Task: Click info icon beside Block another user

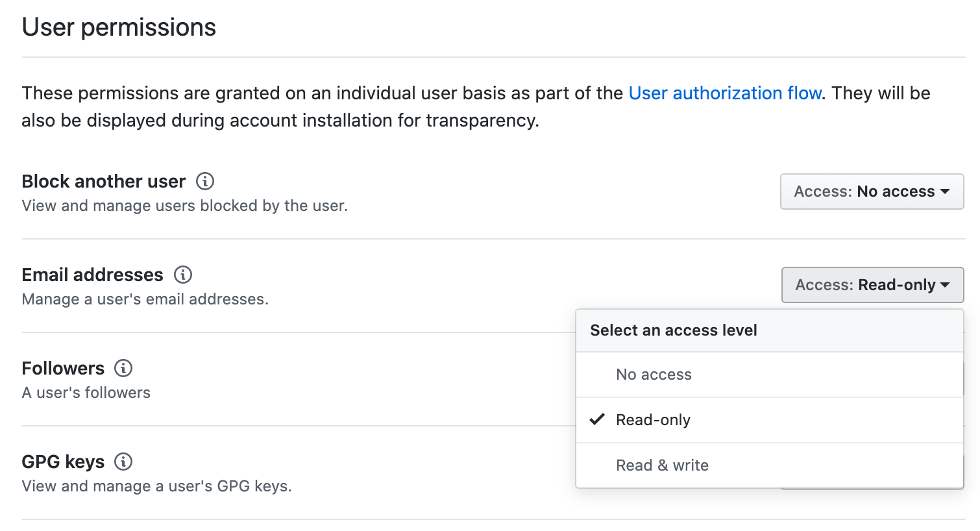Action: pyautogui.click(x=205, y=181)
